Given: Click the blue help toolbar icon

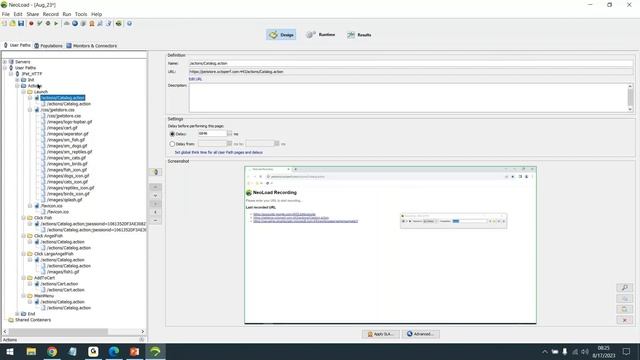Looking at the screenshot, I should [x=129, y=24].
